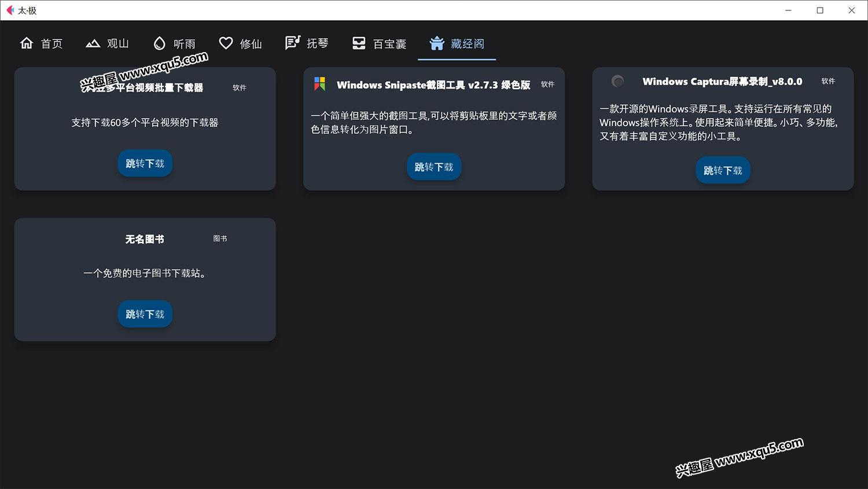Click the inbox icon for 百宝囊
The image size is (868, 489).
pos(359,43)
